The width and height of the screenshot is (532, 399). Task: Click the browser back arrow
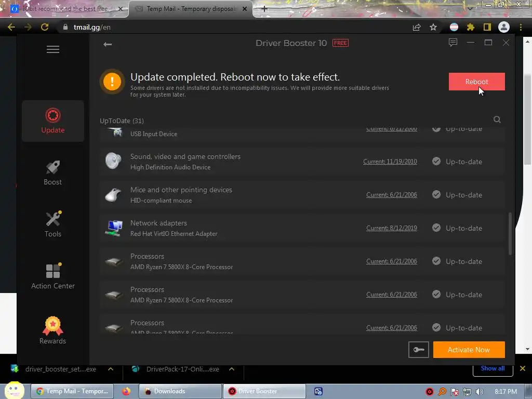(11, 27)
